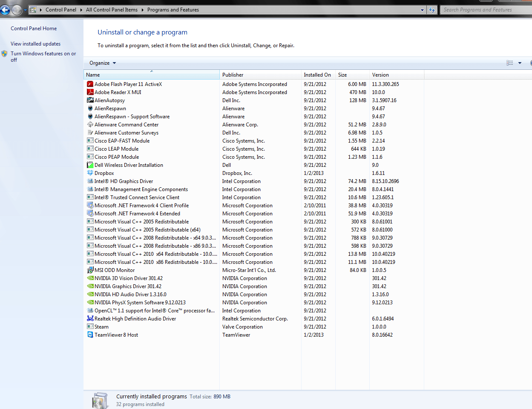Screen dimensions: 532x409
Task: Click the .NET Framework 4 Extended icon
Action: click(x=90, y=214)
